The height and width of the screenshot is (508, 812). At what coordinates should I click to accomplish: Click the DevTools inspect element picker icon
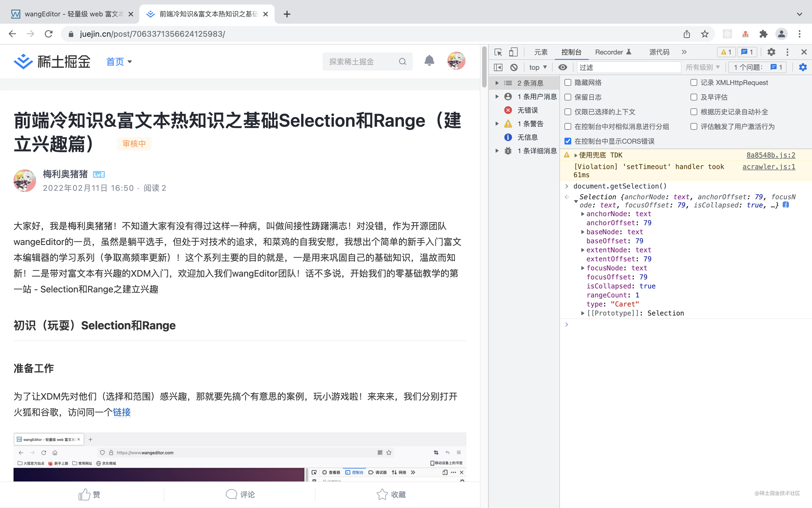coord(498,52)
